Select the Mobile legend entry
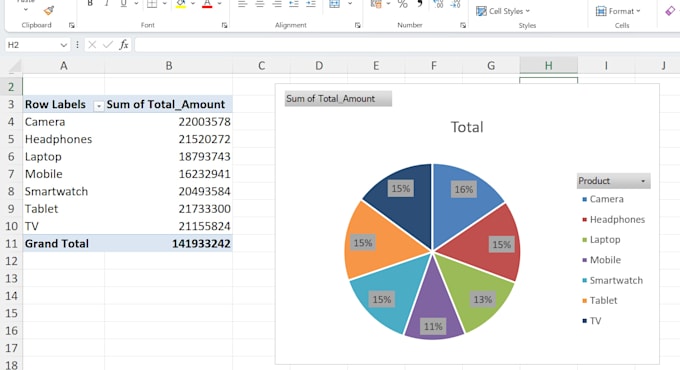Screen dimensions: 680x370 click(x=602, y=260)
